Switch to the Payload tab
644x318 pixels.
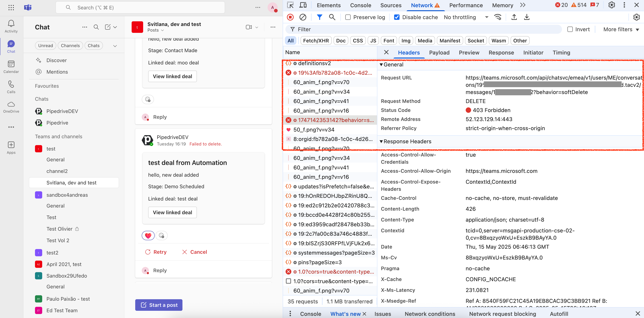tap(439, 53)
